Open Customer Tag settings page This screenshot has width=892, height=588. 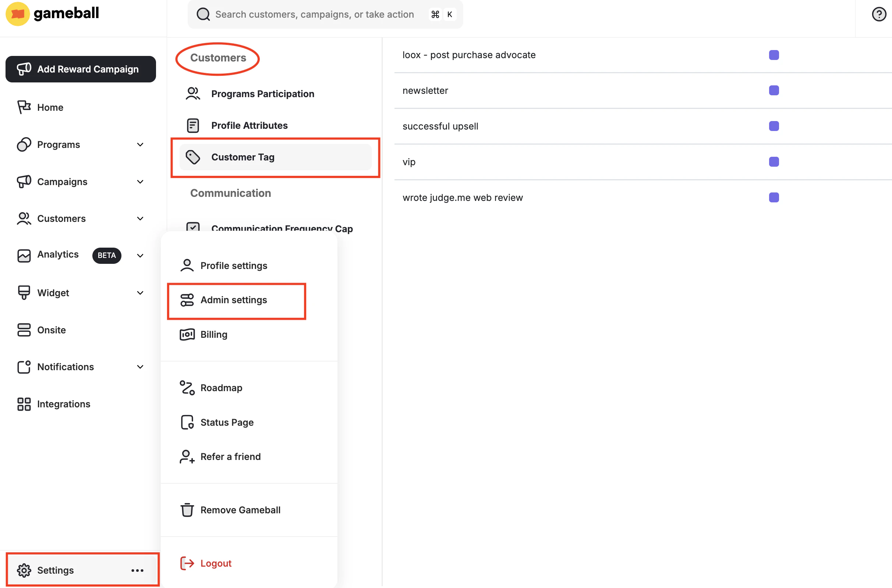point(275,157)
